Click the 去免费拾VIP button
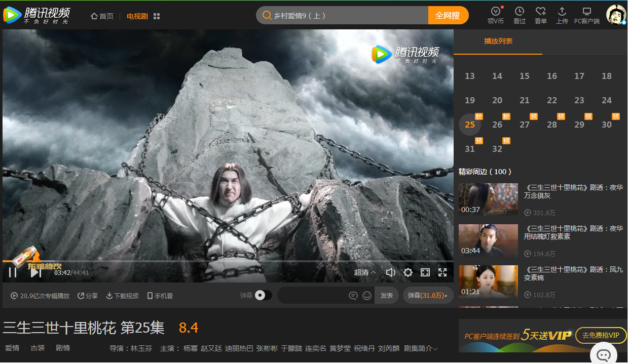The width and height of the screenshot is (628, 364). [601, 335]
